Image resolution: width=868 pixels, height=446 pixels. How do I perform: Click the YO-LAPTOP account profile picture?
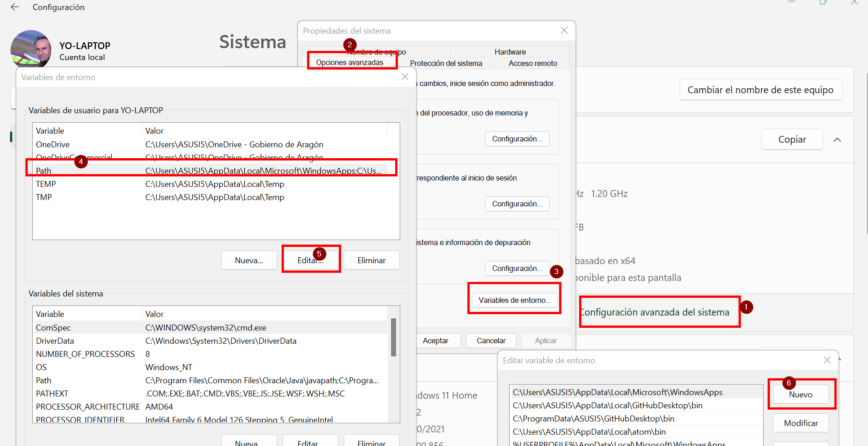[30, 49]
